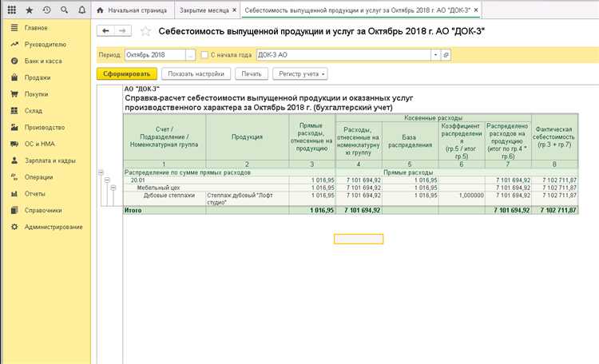Click the Покупки cart icon
Screen dimensions: 599x364
point(14,94)
